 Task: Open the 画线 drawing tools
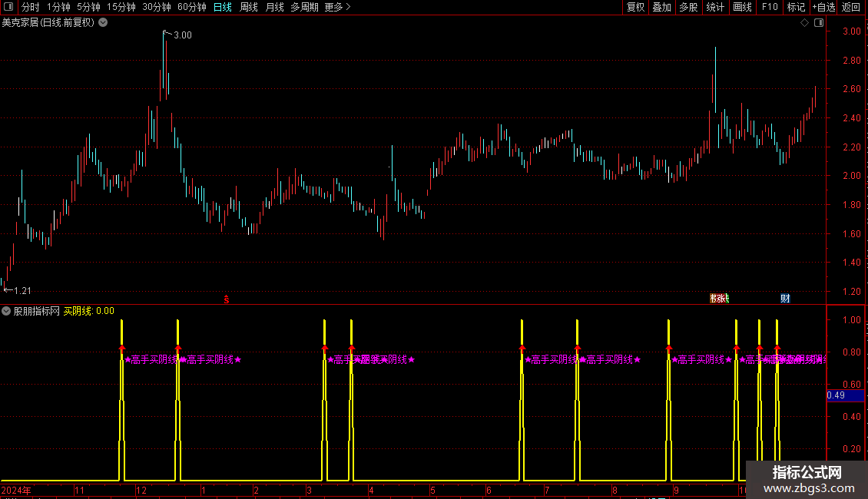click(742, 7)
